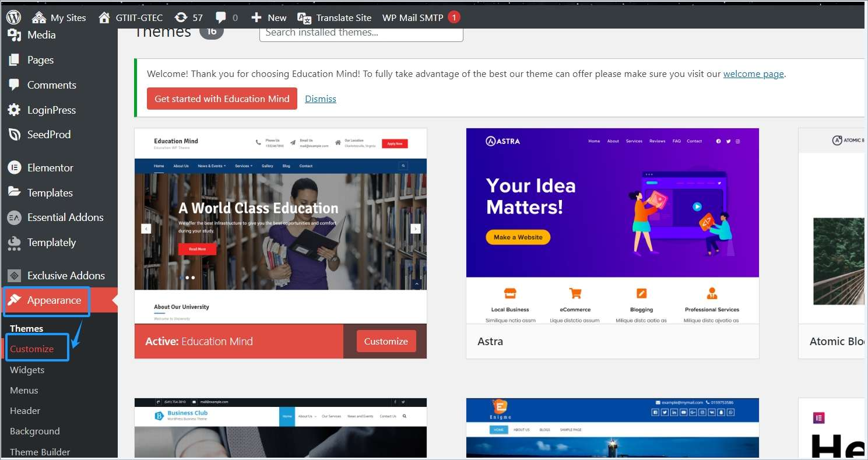
Task: Click the Elementor sidebar icon
Action: 14,168
